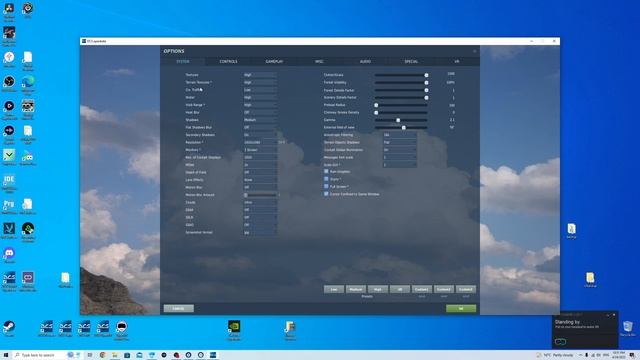The width and height of the screenshot is (640, 360).
Task: Click the Windows Start button
Action: [6, 355]
